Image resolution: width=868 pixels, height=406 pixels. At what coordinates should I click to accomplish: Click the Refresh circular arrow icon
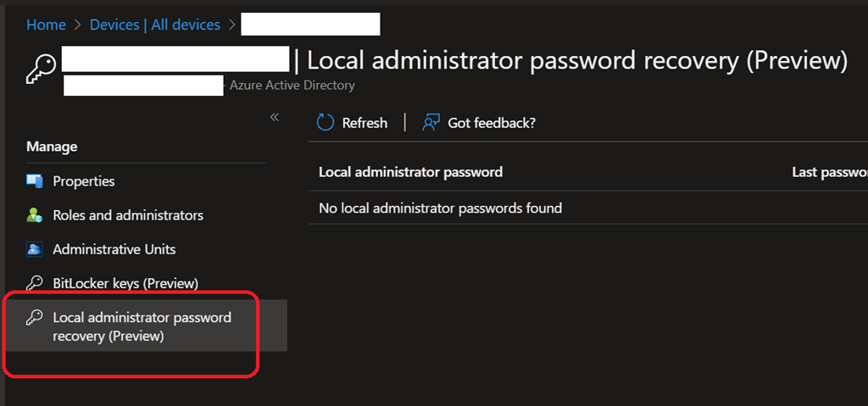325,123
